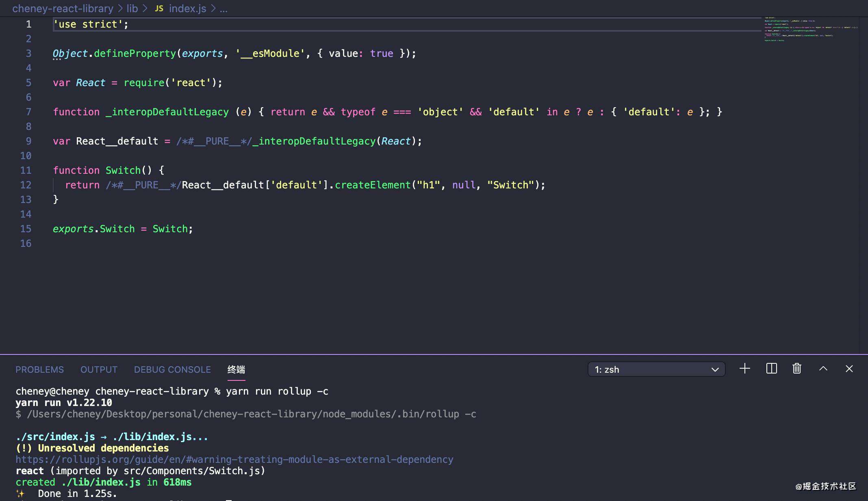The image size is (868, 501).
Task: Kill terminal with trash icon
Action: pyautogui.click(x=797, y=369)
